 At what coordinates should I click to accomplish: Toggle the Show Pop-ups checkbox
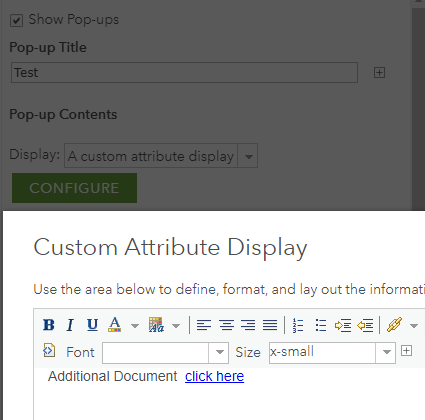[x=16, y=20]
